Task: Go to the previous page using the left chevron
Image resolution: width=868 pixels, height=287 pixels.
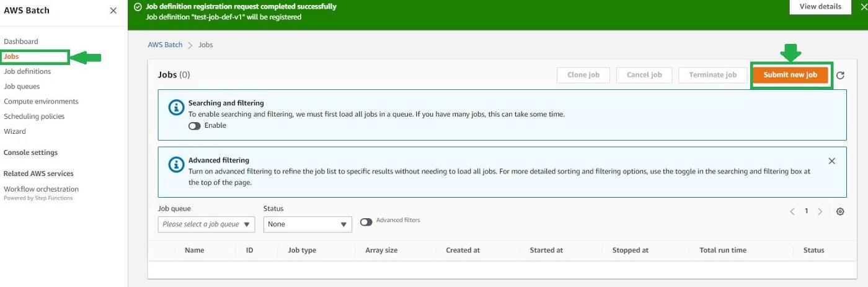Action: [x=792, y=211]
